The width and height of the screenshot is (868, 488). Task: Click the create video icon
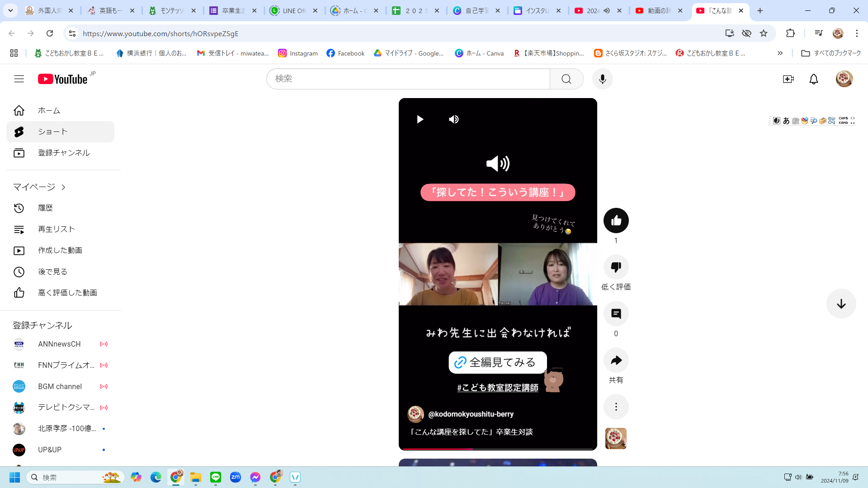pyautogui.click(x=788, y=79)
